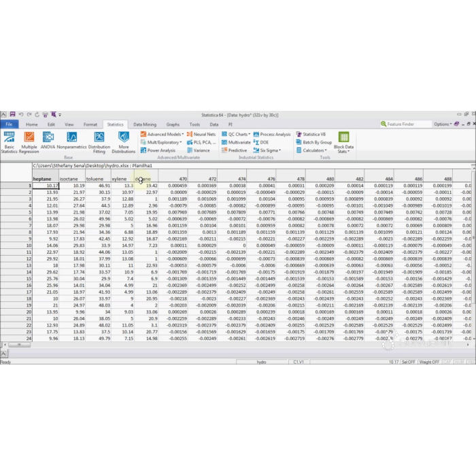The height and width of the screenshot is (476, 476).
Task: Click the Print icon in quick access toolbar
Action: 46,114
